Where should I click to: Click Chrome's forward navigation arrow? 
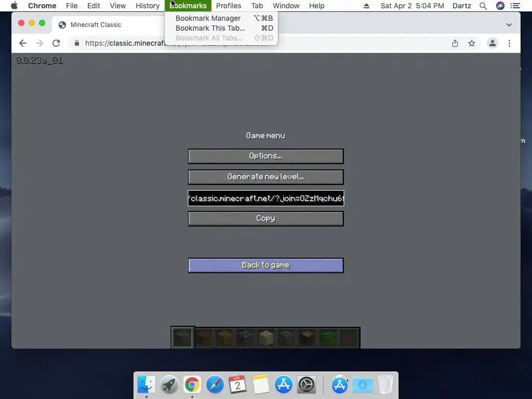39,43
